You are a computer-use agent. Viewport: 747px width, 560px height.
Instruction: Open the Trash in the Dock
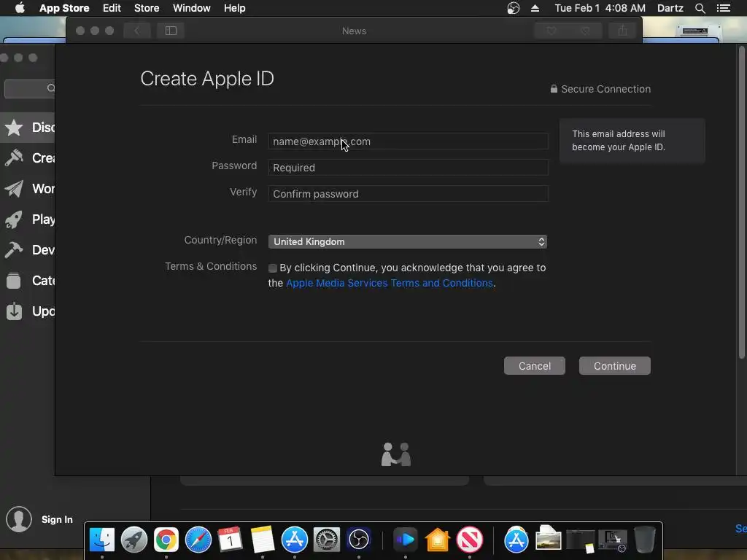click(x=645, y=540)
